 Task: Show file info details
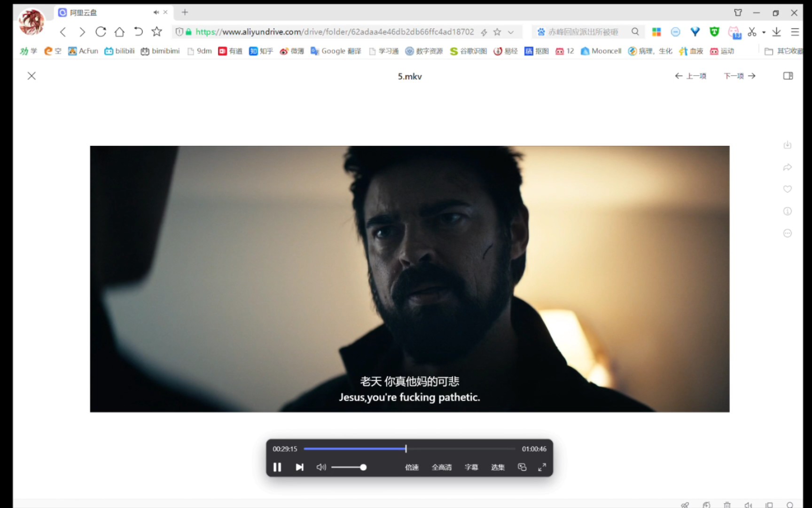click(x=788, y=211)
